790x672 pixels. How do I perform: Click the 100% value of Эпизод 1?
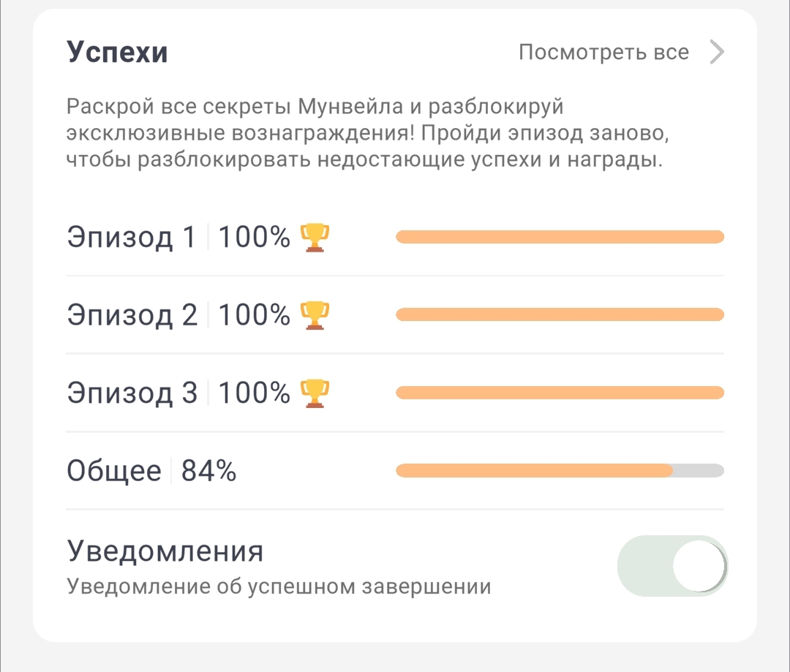(254, 237)
